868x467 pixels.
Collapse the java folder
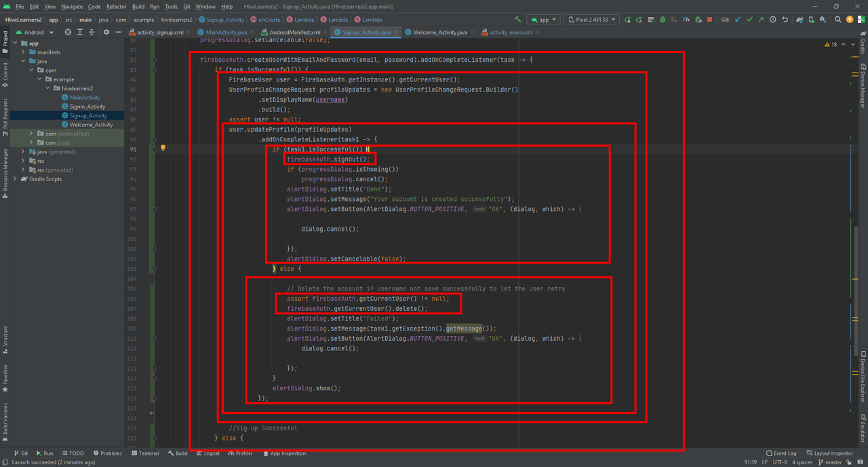[x=24, y=61]
